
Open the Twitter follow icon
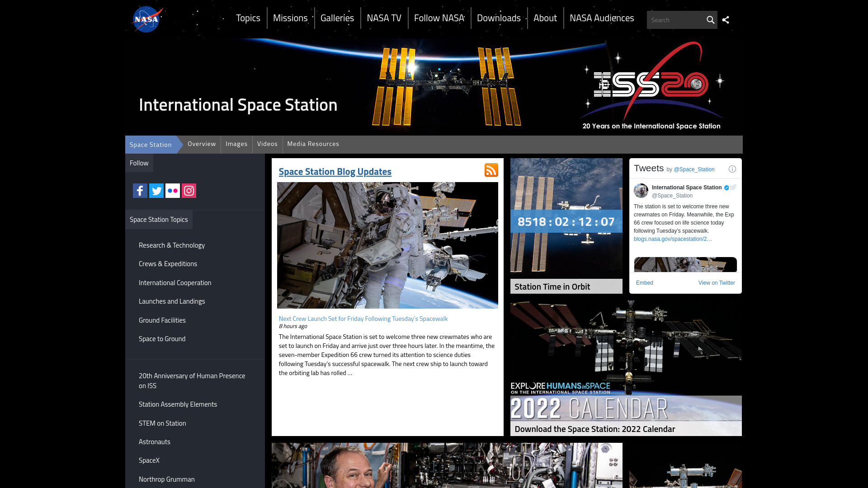pyautogui.click(x=156, y=191)
